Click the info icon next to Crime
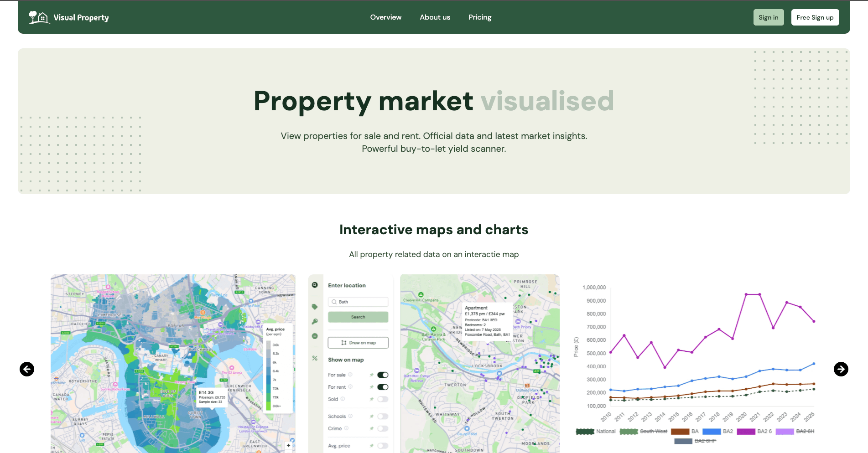 click(346, 428)
